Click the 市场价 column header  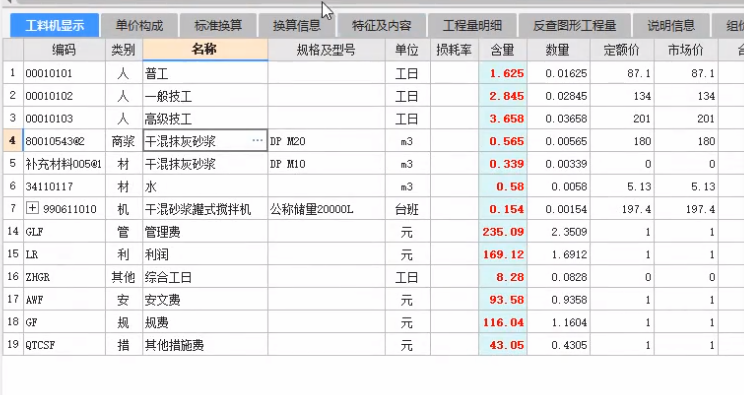[x=686, y=50]
